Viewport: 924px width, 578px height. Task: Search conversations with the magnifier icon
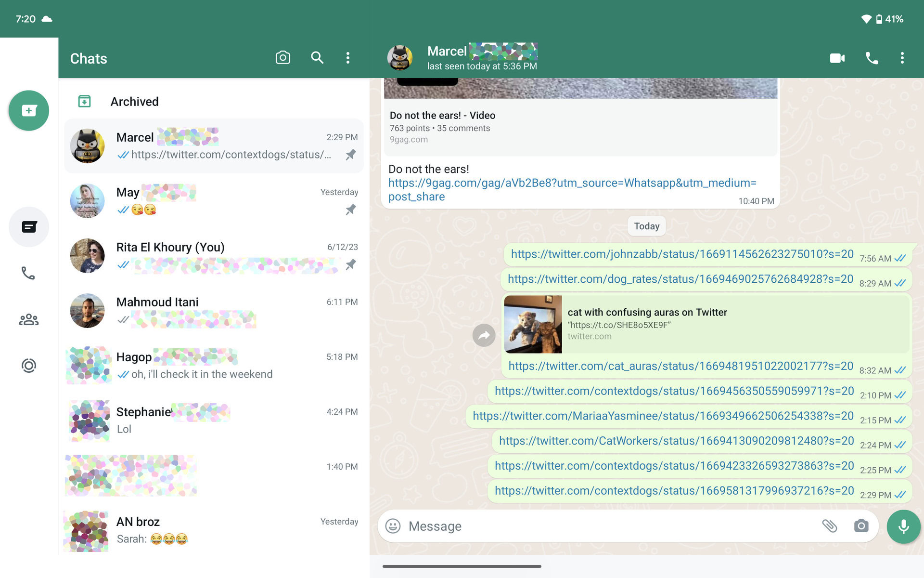[x=318, y=58]
